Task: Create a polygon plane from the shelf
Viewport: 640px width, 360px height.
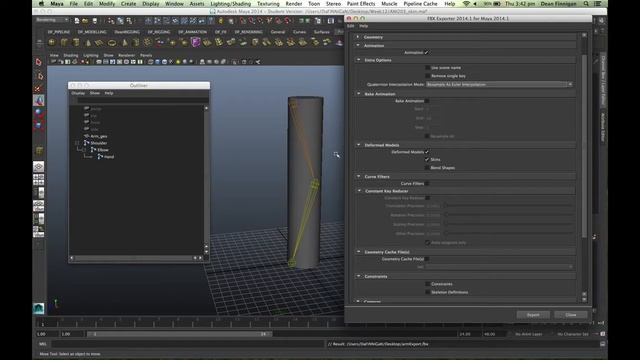Action: click(100, 42)
